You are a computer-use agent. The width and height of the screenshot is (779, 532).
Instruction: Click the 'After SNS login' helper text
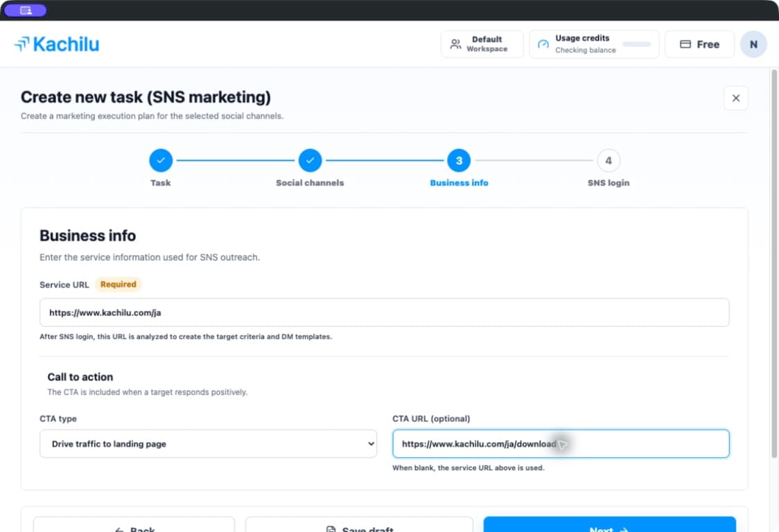point(186,337)
